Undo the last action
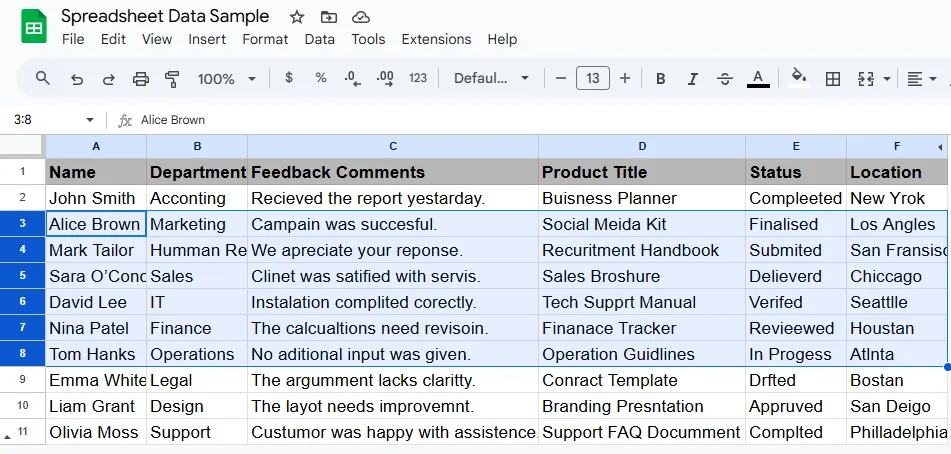This screenshot has width=951, height=454. (x=76, y=79)
